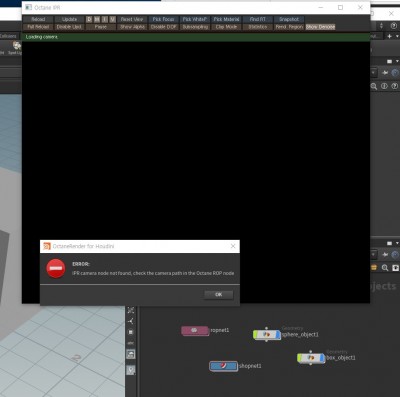Close the OctaneRender for Houdini error dialog
The width and height of the screenshot is (400, 397).
233,246
